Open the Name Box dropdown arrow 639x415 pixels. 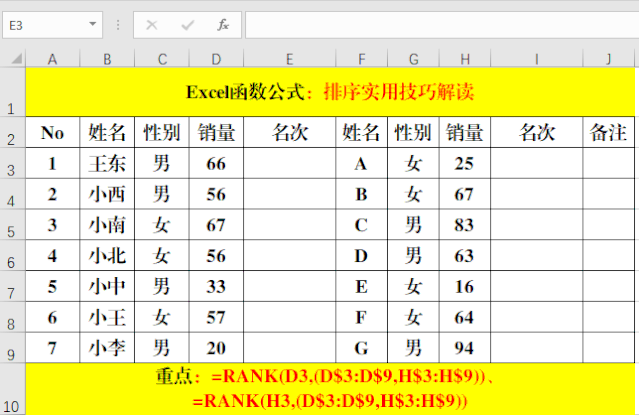[x=93, y=24]
